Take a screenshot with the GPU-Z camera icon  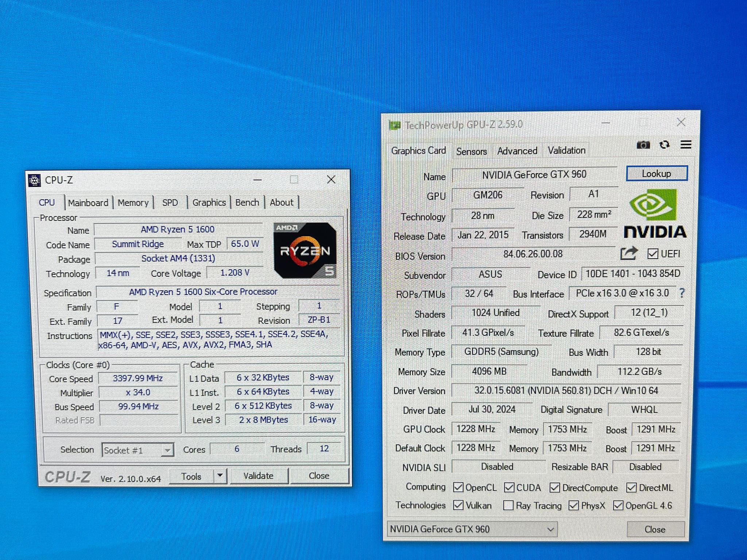643,145
